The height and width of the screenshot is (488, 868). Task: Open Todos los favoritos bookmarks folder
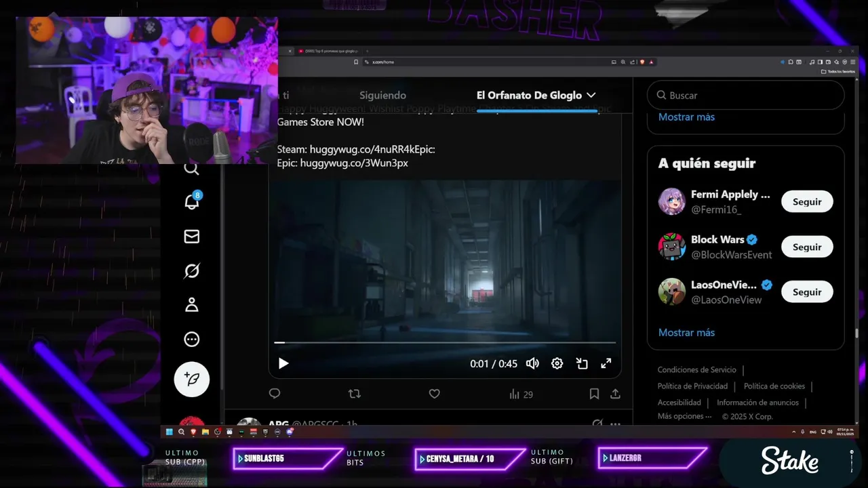click(x=838, y=71)
